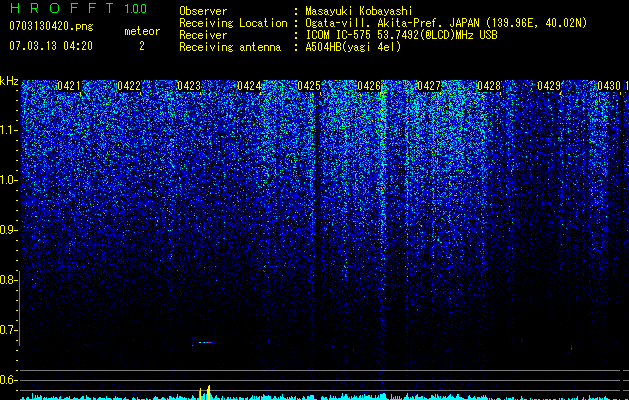Click time marker 0430
This screenshot has height=400, width=629.
click(609, 86)
